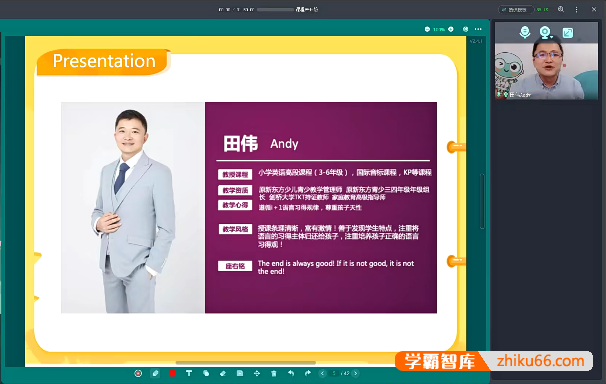This screenshot has width=606, height=384.
Task: Choose the shapes tool
Action: [206, 373]
